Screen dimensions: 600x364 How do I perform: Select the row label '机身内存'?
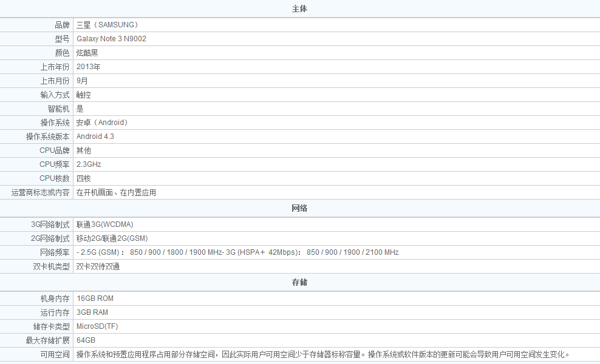click(x=55, y=298)
